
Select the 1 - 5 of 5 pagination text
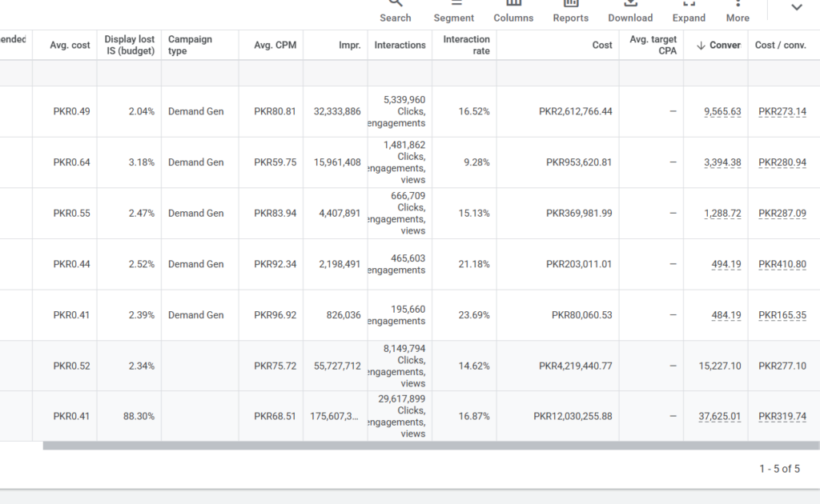780,469
